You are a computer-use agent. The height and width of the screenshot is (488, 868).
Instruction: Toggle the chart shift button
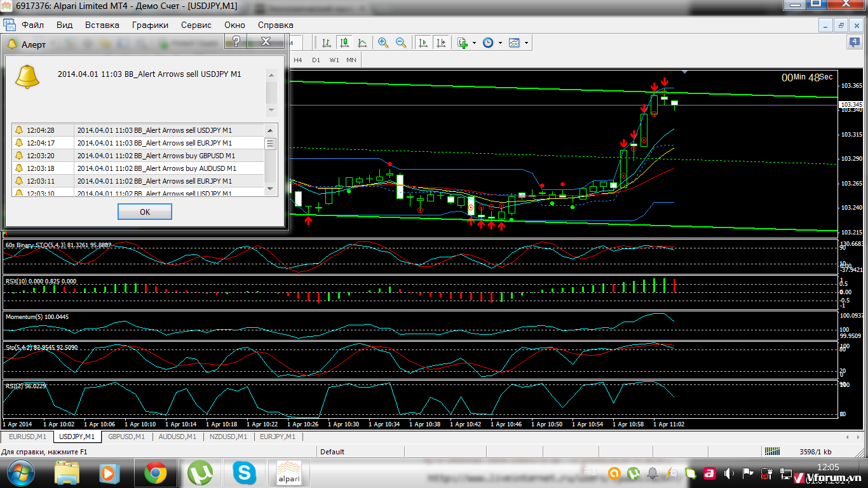click(x=441, y=43)
